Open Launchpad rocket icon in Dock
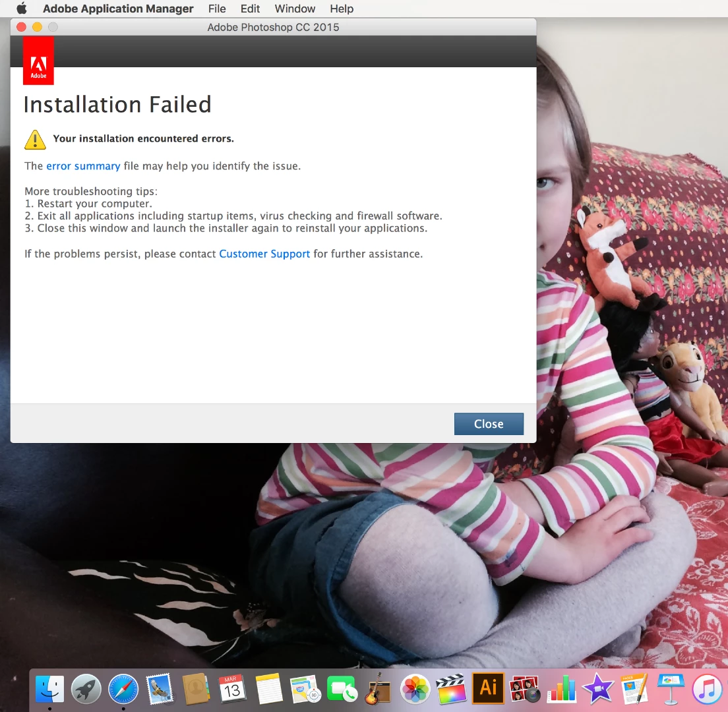 tap(86, 689)
